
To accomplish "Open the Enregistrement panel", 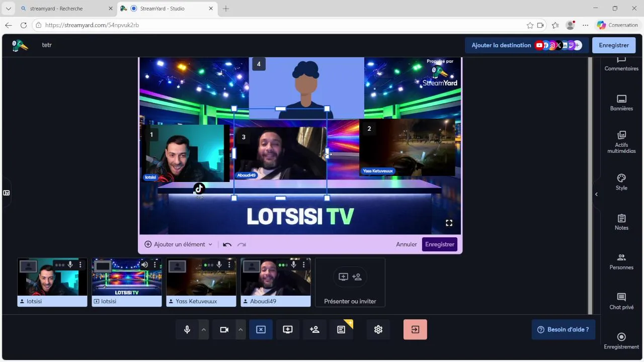I will [621, 341].
